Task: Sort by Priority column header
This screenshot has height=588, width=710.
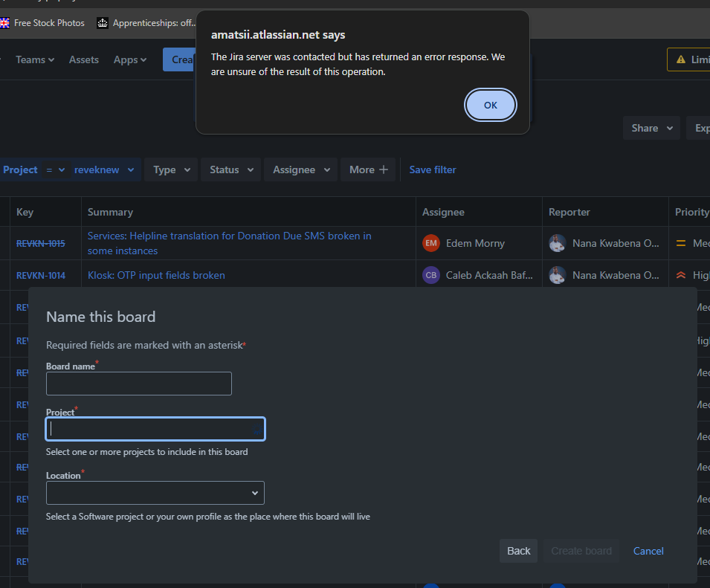Action: pos(692,212)
